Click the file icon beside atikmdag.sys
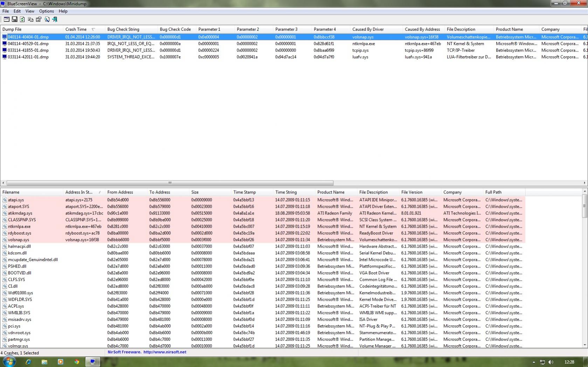The height and width of the screenshot is (367, 588). [5, 213]
